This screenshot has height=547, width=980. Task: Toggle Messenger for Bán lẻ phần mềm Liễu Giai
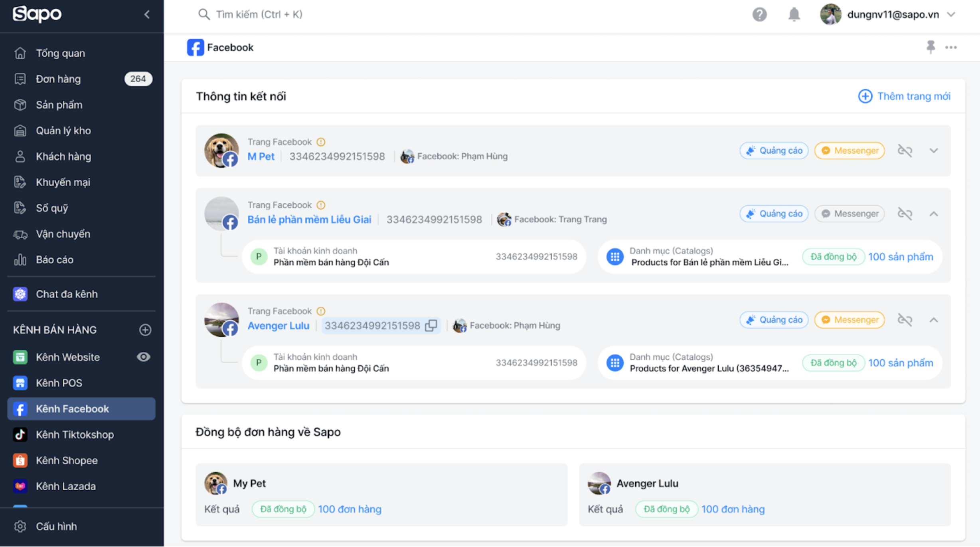coord(850,214)
